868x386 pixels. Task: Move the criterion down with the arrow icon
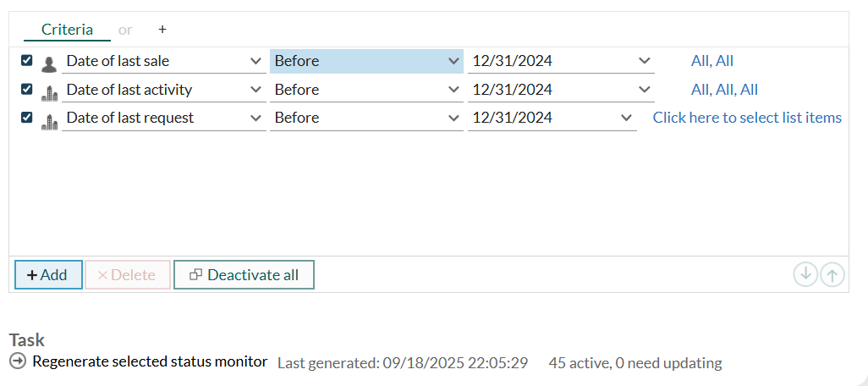coord(805,274)
